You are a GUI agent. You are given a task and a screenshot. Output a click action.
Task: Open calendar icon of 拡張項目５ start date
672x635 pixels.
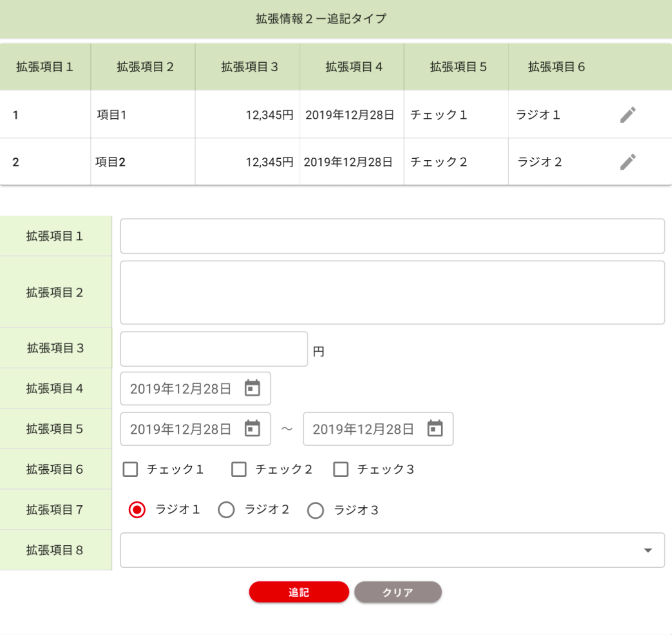(252, 429)
